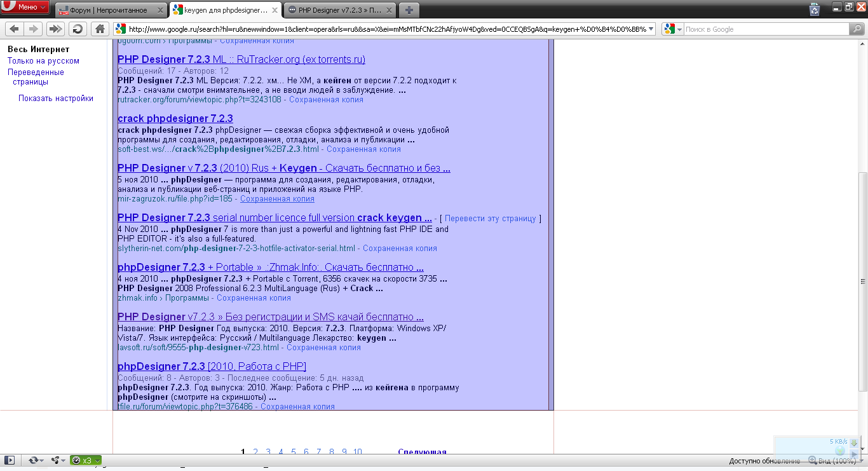Screen dimensions: 868x471
Task: Toggle the side panel button in status bar
Action: [x=9, y=460]
